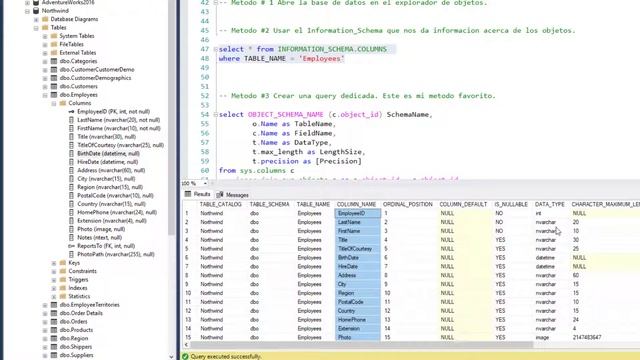This screenshot has width=640, height=360.
Task: Click the TABLE_CATALOG column header
Action: tap(221, 204)
